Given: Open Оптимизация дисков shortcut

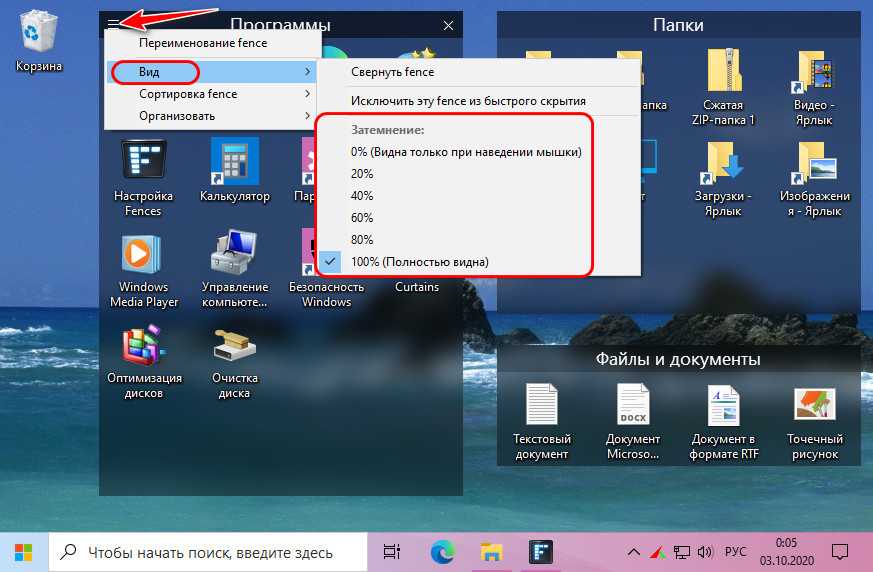Looking at the screenshot, I should tap(144, 362).
